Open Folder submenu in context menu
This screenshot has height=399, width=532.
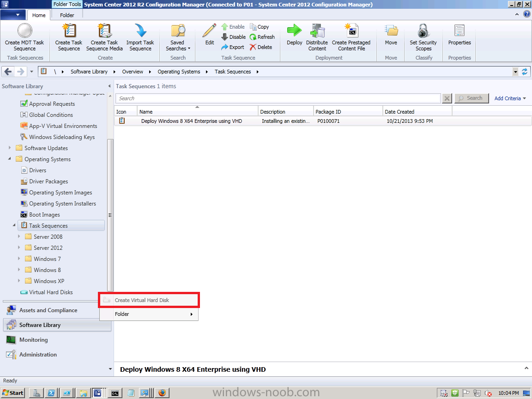(x=149, y=314)
